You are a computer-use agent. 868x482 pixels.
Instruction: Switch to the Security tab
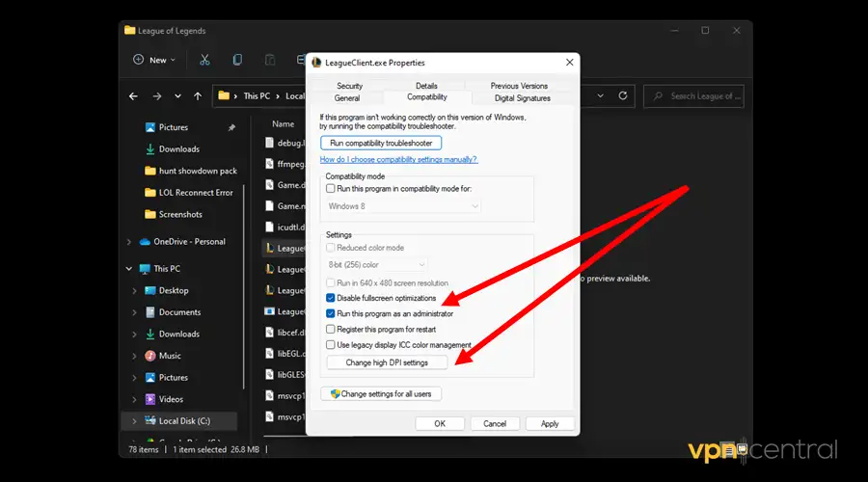coord(349,86)
